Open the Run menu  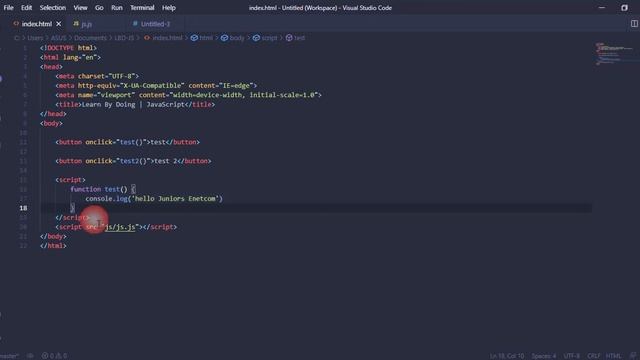coord(117,8)
